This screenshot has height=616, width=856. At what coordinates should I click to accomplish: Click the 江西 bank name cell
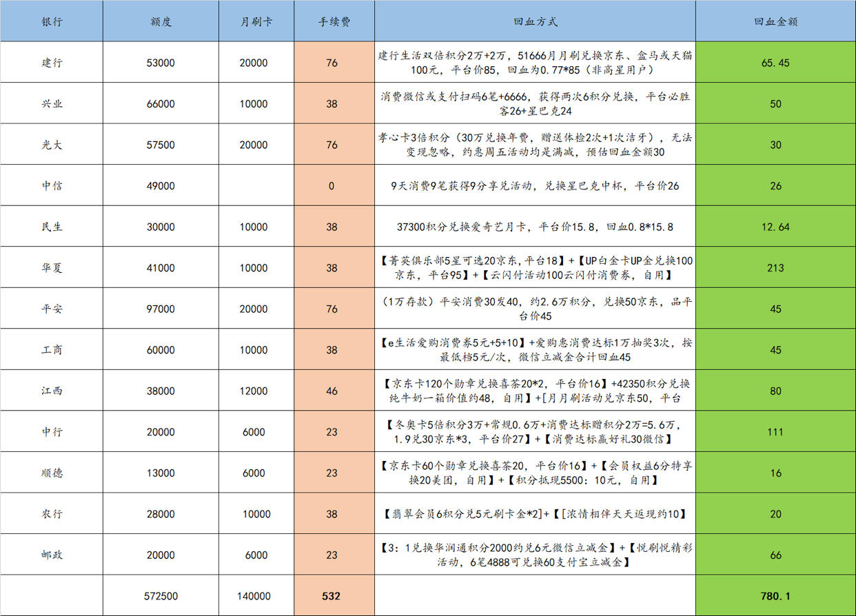52,391
